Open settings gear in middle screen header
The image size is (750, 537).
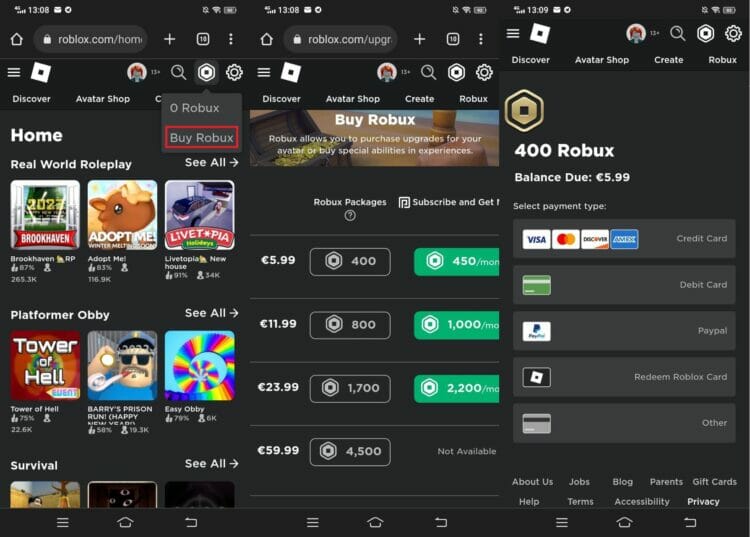(484, 73)
